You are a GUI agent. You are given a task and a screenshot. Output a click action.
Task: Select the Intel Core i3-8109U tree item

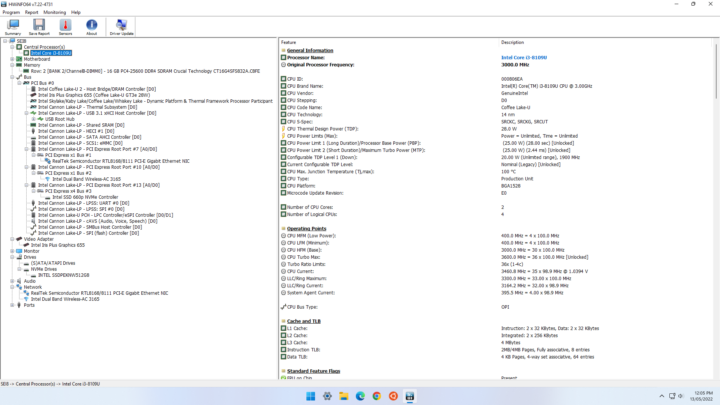pyautogui.click(x=51, y=53)
